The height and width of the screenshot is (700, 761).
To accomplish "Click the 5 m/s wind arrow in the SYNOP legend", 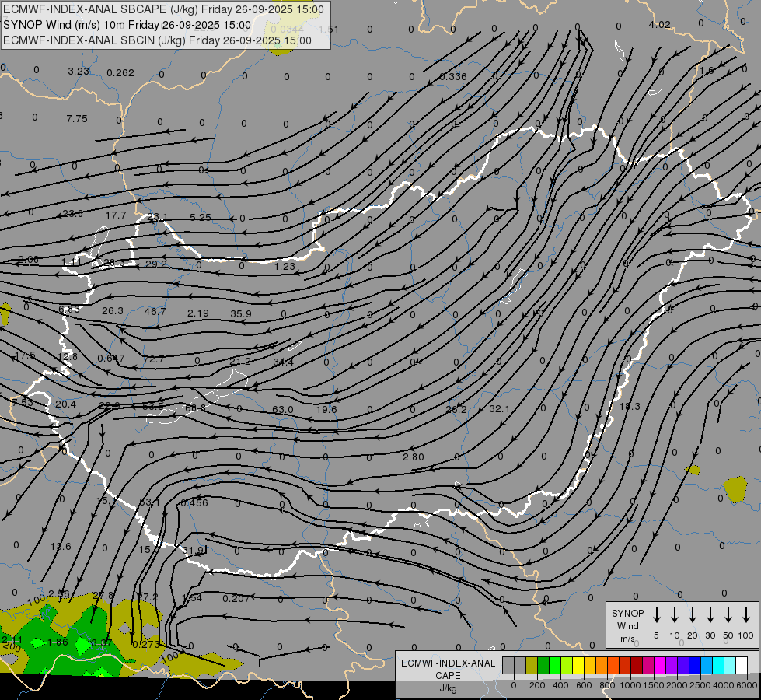I will (x=656, y=615).
